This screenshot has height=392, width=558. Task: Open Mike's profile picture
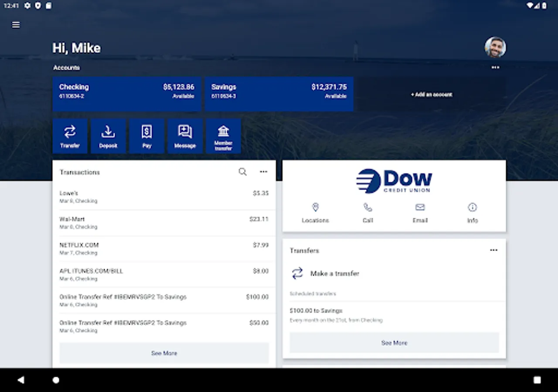(x=495, y=47)
